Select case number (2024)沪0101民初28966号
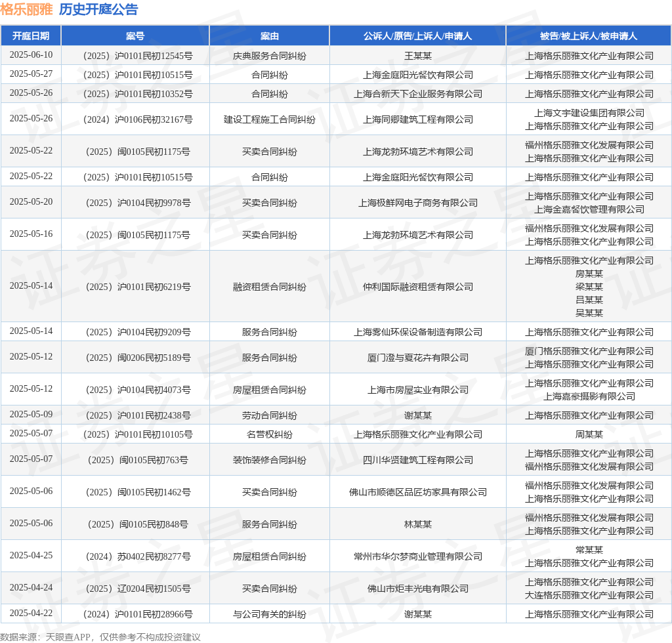The height and width of the screenshot is (643, 672). [x=138, y=615]
